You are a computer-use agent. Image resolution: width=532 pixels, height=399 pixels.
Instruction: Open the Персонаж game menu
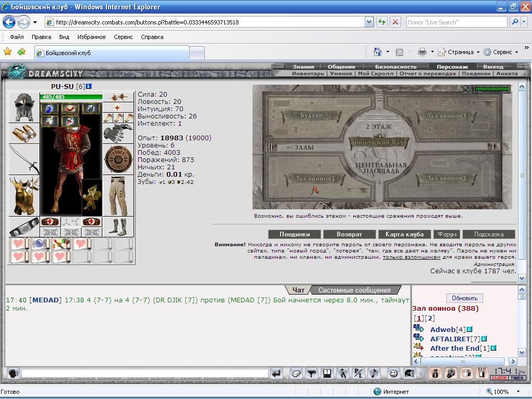(453, 67)
